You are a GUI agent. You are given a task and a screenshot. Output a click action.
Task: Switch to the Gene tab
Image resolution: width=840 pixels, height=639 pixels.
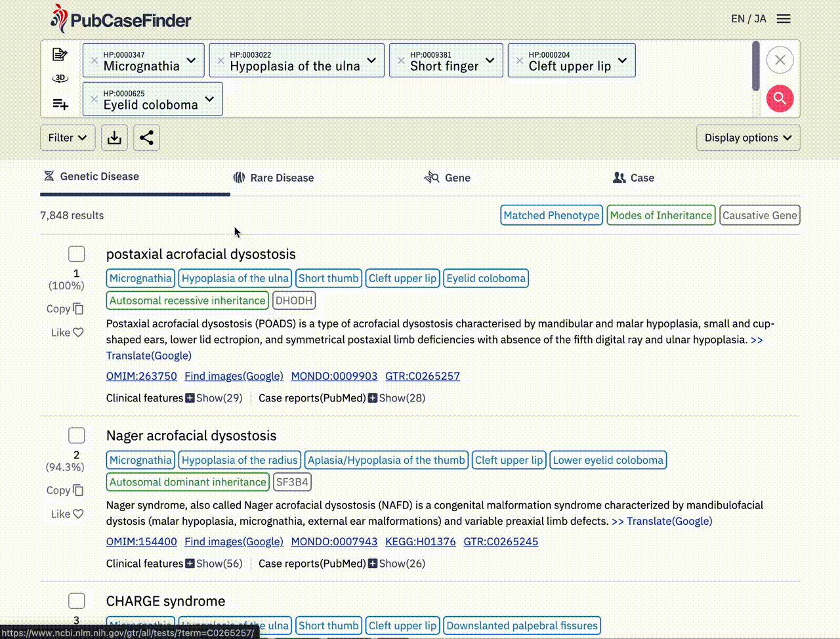448,178
